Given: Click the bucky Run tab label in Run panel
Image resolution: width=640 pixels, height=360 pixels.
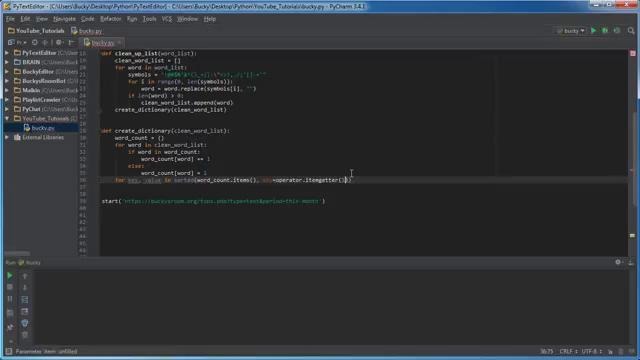Looking at the screenshot, I should point(29,262).
